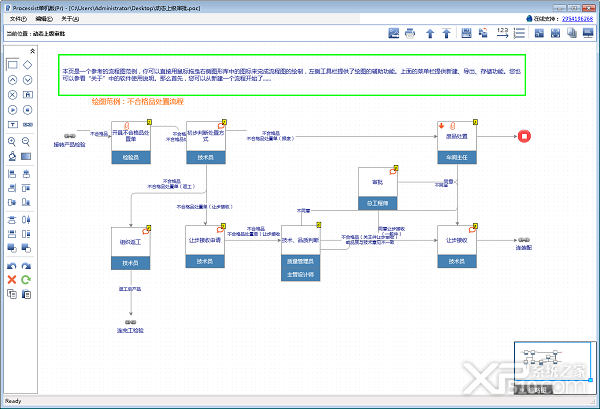Click the orange diagram title text
Image resolution: width=600 pixels, height=409 pixels.
point(138,102)
